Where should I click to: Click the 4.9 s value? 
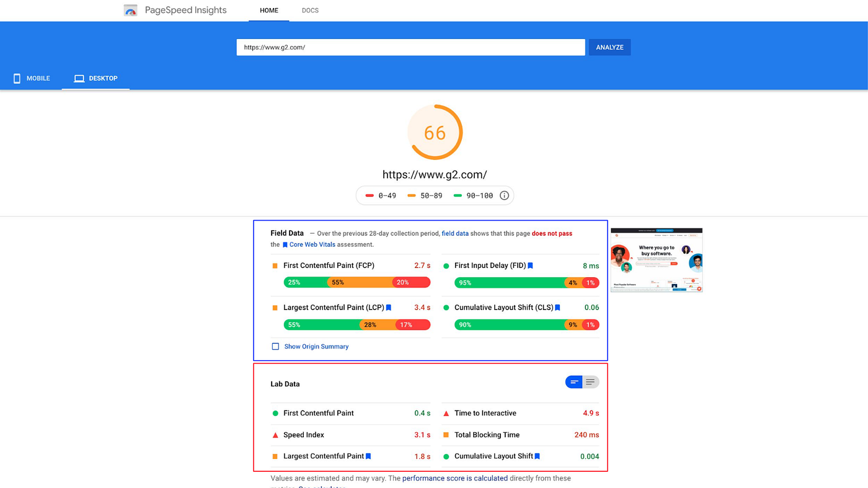(591, 413)
